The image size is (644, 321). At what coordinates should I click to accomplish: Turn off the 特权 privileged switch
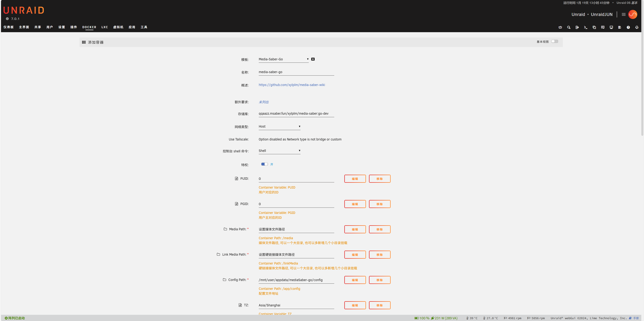coord(264,164)
